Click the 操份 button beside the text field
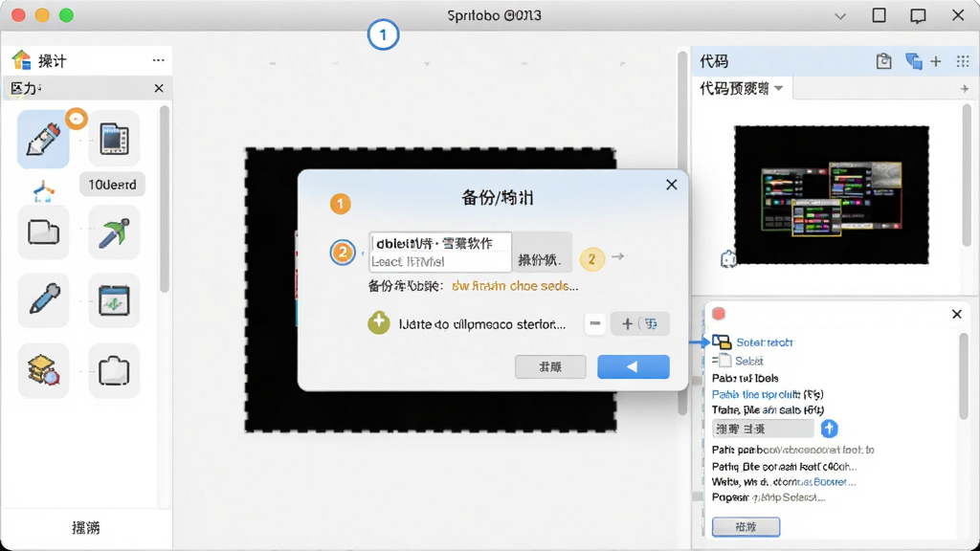 (x=542, y=253)
